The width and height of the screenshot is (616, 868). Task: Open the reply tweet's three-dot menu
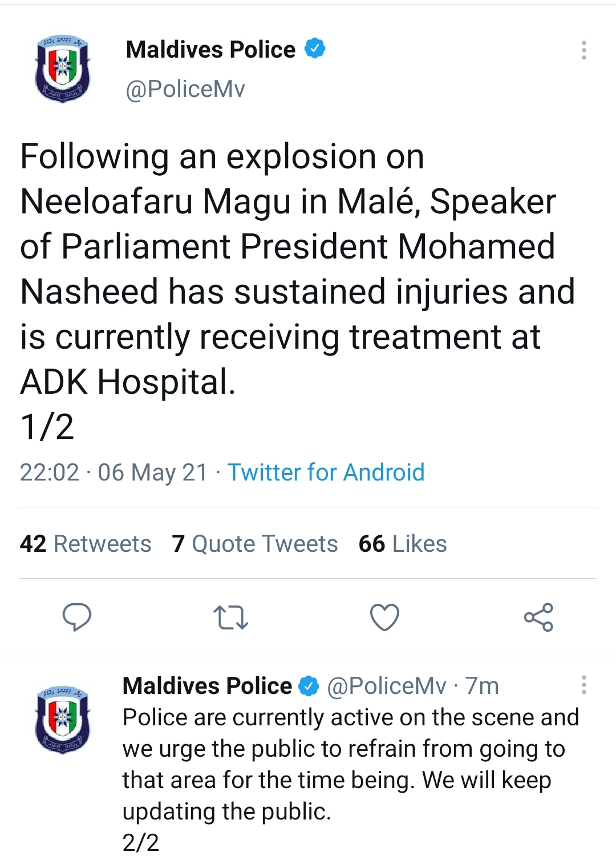(583, 685)
